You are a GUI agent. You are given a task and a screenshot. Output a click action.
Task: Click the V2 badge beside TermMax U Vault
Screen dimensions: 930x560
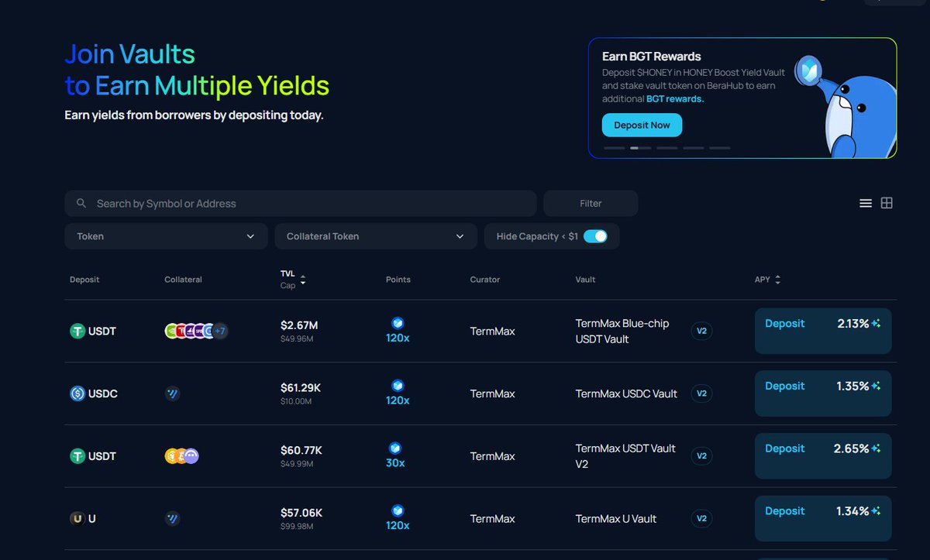(x=701, y=519)
